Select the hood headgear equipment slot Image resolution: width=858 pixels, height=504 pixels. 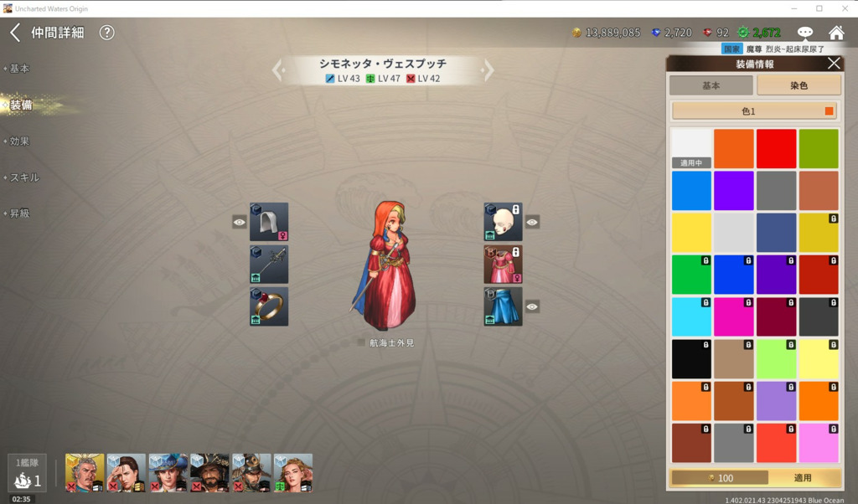[x=269, y=222]
